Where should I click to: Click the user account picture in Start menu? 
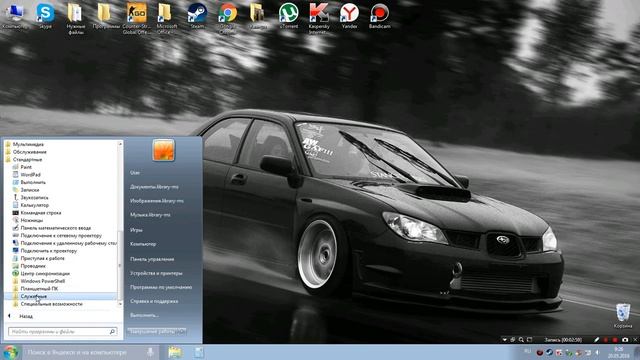click(x=163, y=150)
